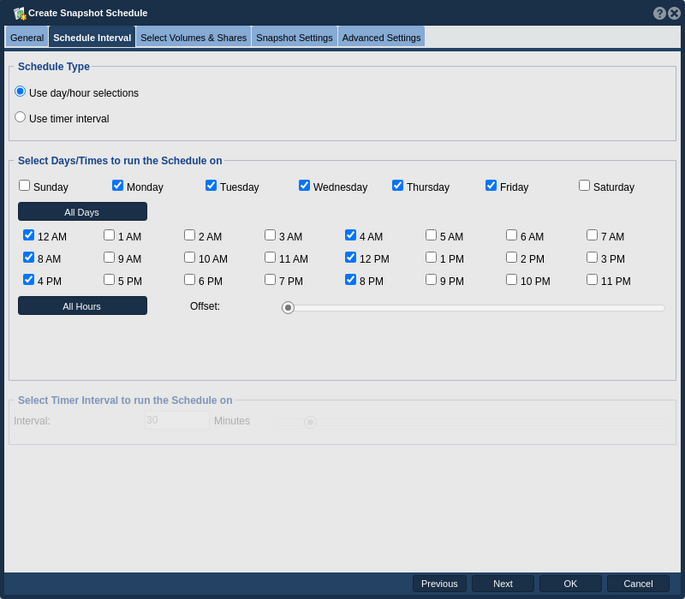Uncheck the 8 PM checkbox
This screenshot has width=685, height=599.
click(351, 280)
